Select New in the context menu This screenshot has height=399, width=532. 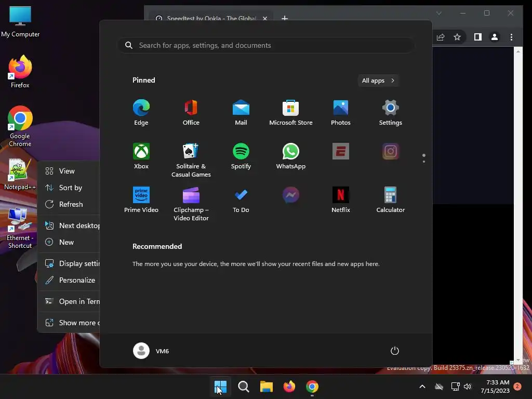click(69, 242)
